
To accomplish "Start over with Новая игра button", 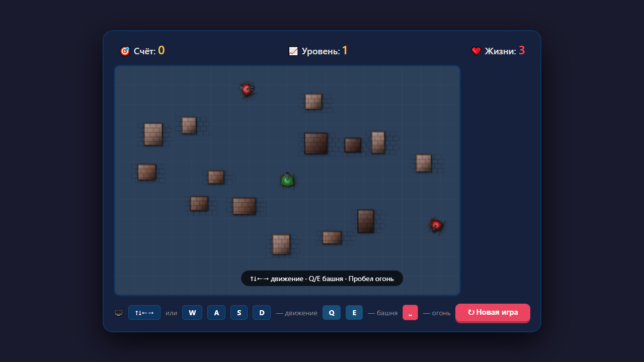I will pos(493,313).
